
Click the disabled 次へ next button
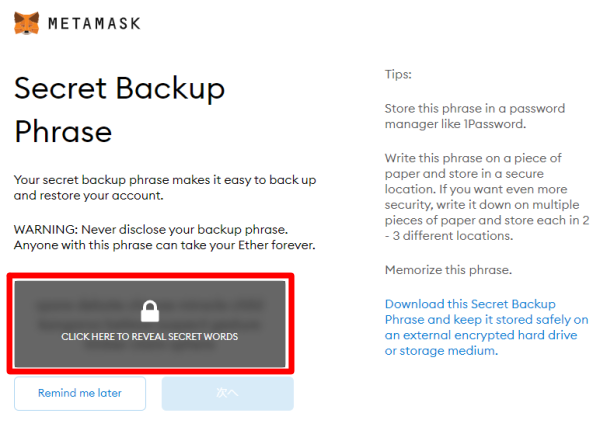coord(228,393)
